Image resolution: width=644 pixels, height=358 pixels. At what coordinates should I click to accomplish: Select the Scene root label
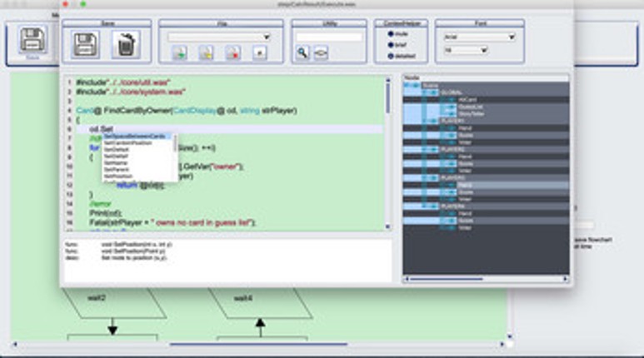click(x=430, y=86)
